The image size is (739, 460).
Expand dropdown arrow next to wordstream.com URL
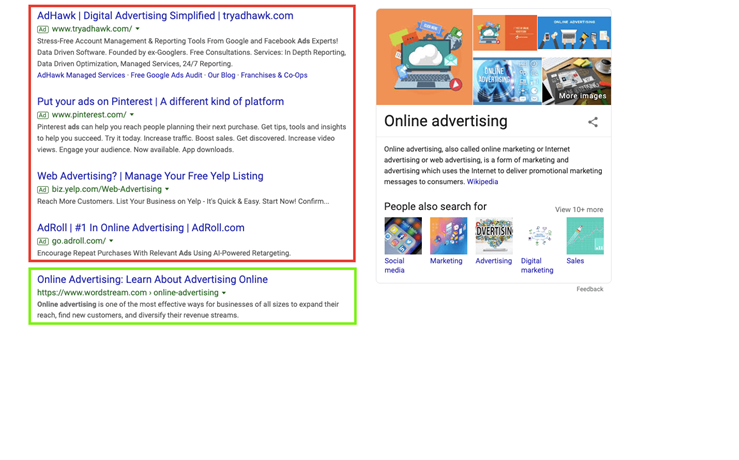pyautogui.click(x=224, y=293)
